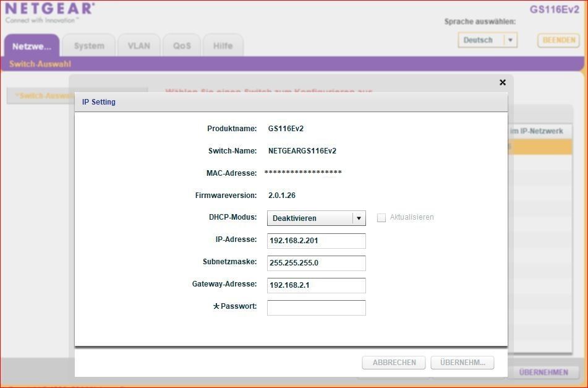Select the Netzwerk tab
The width and height of the screenshot is (588, 388).
[x=32, y=46]
